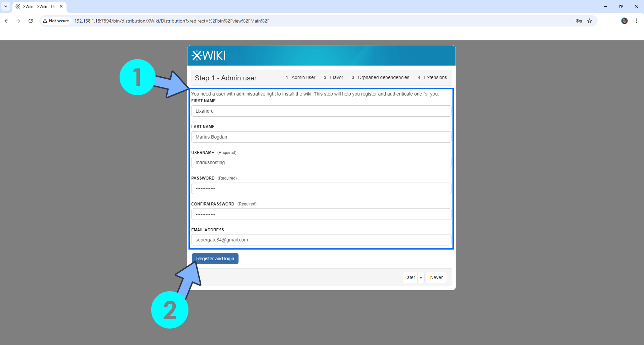
Task: Click the browser Forward arrow
Action: [18, 21]
